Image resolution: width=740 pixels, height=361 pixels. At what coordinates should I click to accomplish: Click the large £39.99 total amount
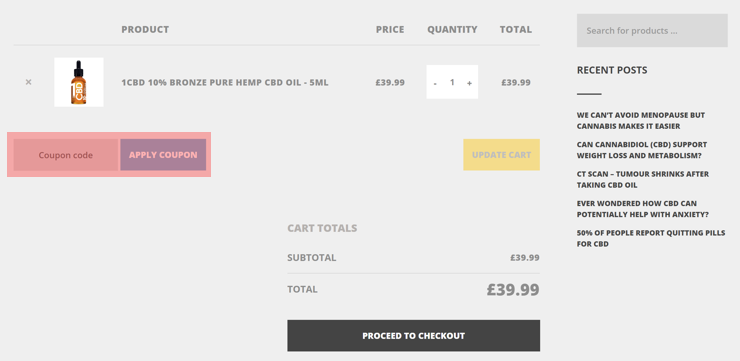click(x=513, y=289)
